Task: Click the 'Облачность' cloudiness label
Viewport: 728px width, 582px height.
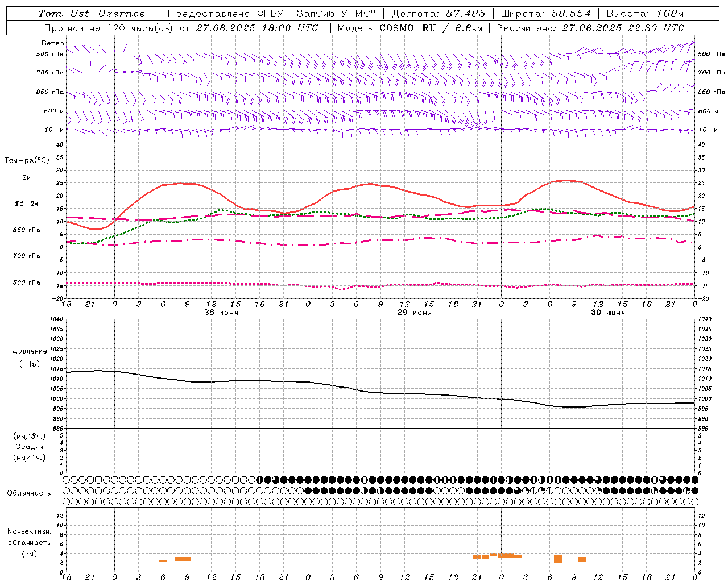Action: point(29,493)
